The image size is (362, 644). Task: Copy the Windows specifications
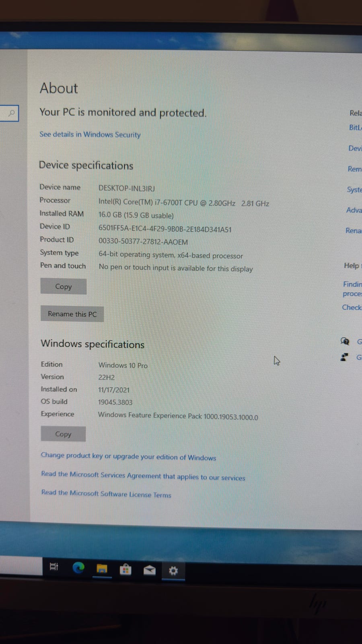click(x=63, y=434)
